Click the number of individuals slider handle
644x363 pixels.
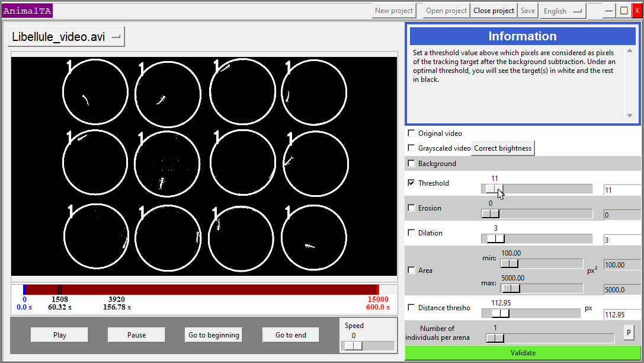point(495,338)
